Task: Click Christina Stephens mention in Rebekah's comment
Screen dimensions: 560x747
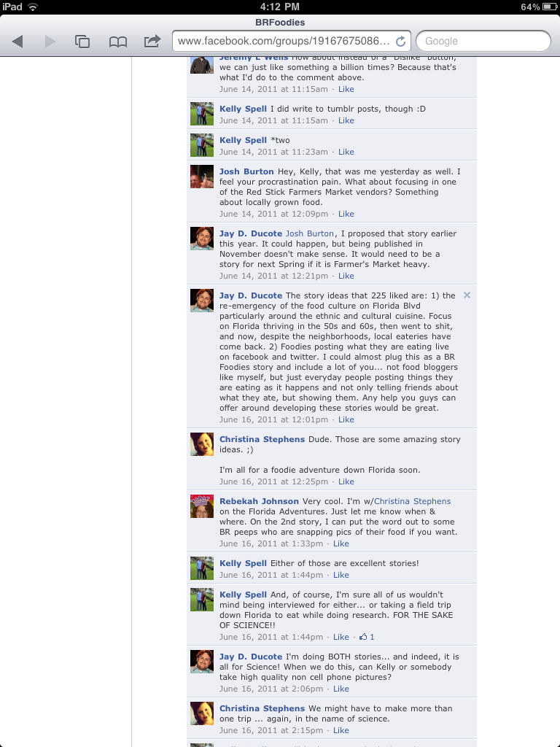Action: 413,501
